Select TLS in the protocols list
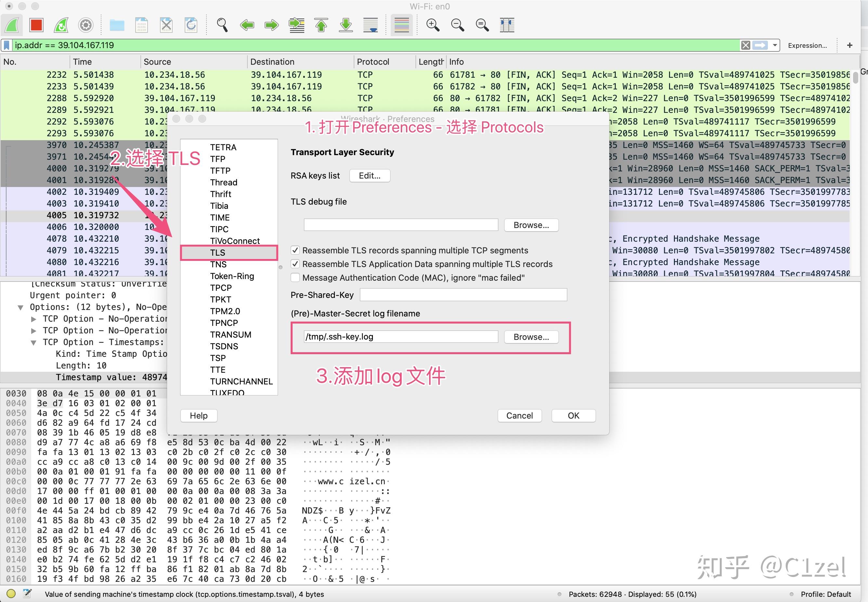 [219, 253]
